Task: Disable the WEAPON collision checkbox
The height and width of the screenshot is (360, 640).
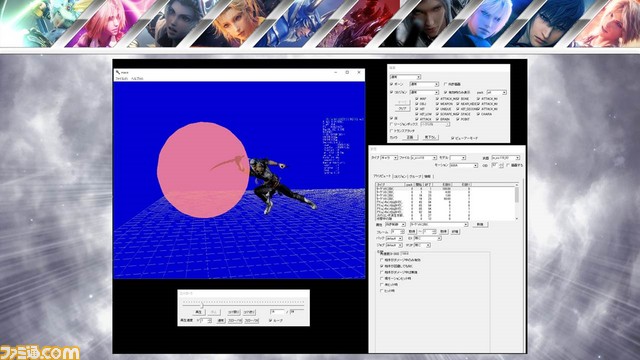Action: coord(437,104)
